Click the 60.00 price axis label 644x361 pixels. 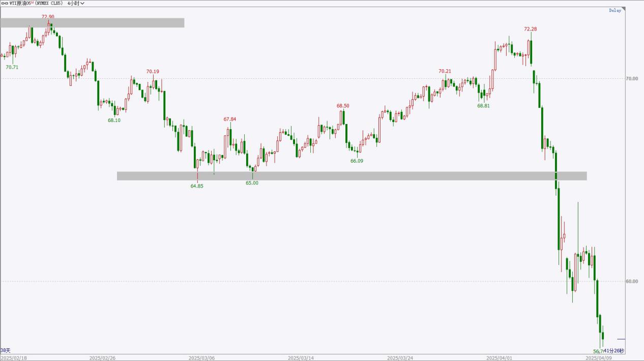631,281
